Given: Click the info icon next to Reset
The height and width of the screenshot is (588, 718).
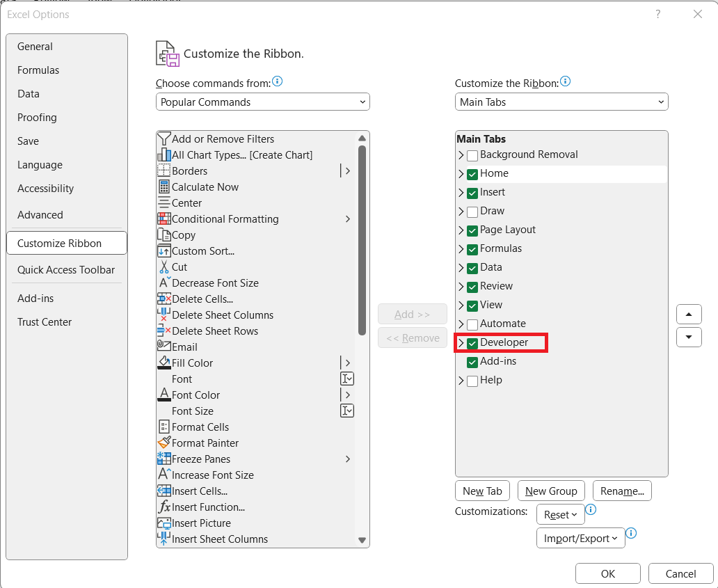Looking at the screenshot, I should [x=591, y=509].
